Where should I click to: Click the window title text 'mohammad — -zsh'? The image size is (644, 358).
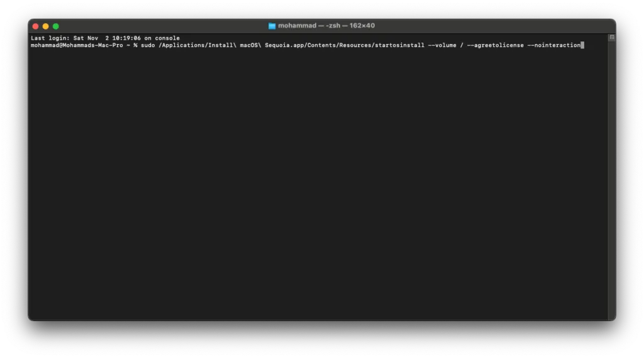coord(309,25)
